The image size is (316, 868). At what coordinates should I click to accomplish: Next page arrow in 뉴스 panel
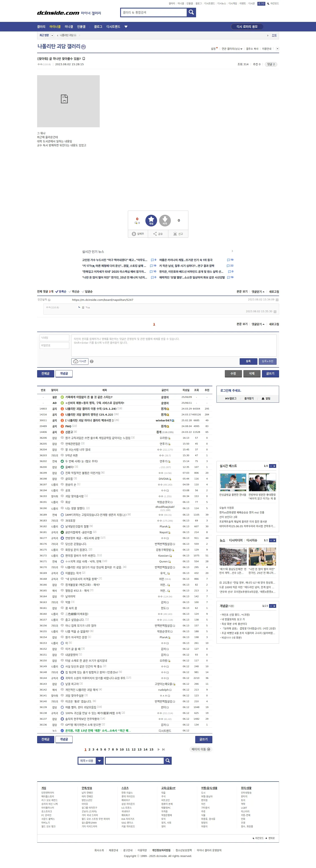tap(274, 540)
